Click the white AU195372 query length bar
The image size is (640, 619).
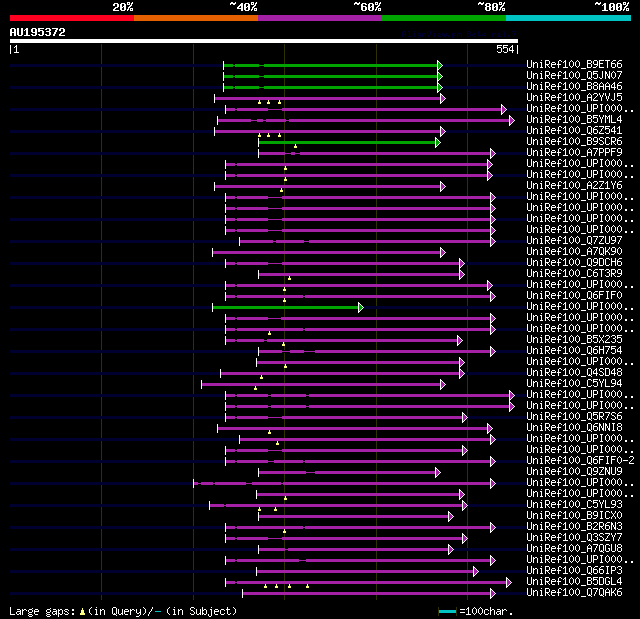(x=264, y=41)
